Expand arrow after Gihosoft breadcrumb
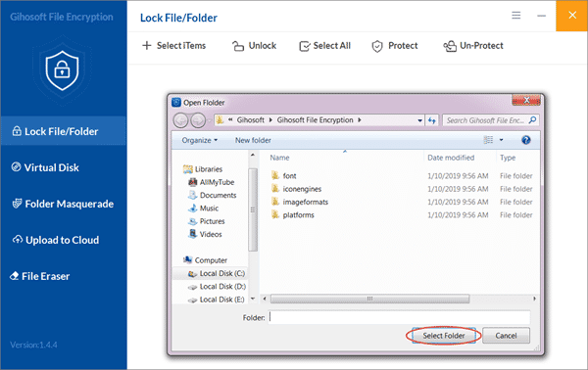 tap(270, 119)
